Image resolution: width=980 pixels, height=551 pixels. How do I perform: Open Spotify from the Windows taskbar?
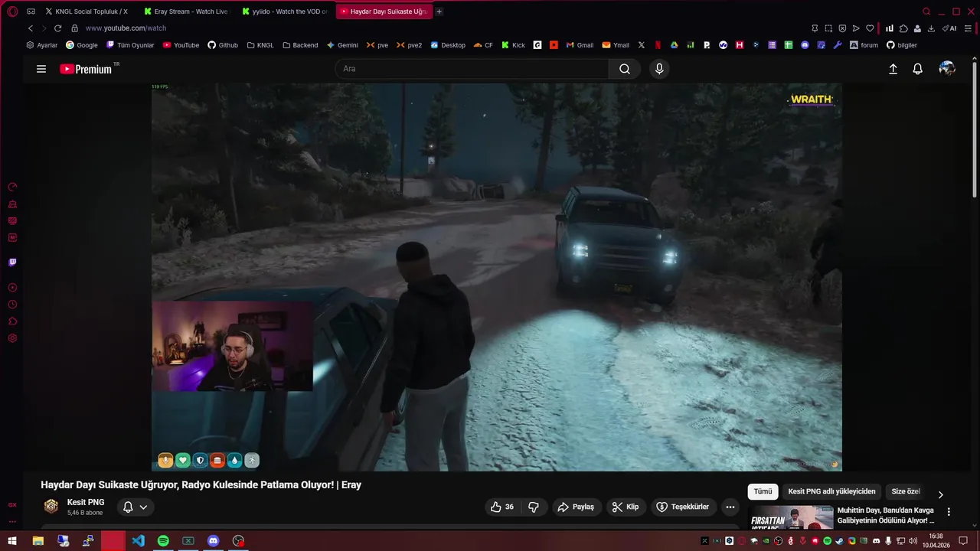point(163,541)
